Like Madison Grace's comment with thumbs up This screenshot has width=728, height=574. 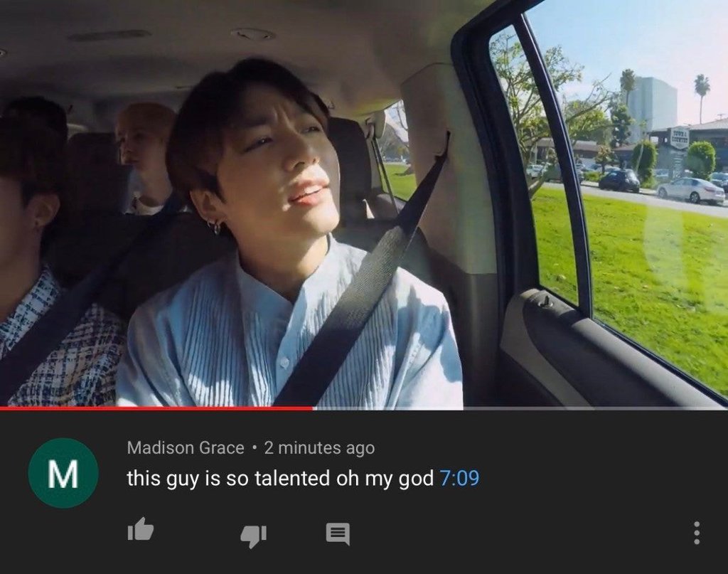[140, 529]
